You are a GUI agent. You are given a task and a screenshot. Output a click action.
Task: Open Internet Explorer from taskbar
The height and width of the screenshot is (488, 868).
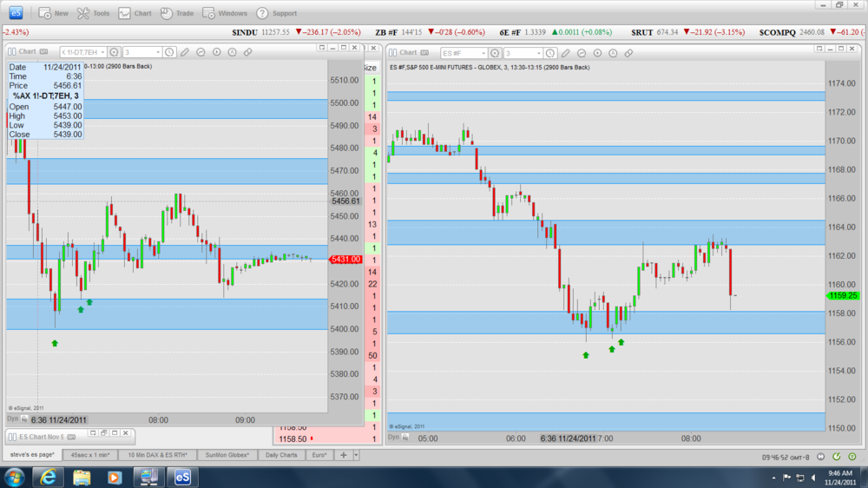(x=48, y=477)
